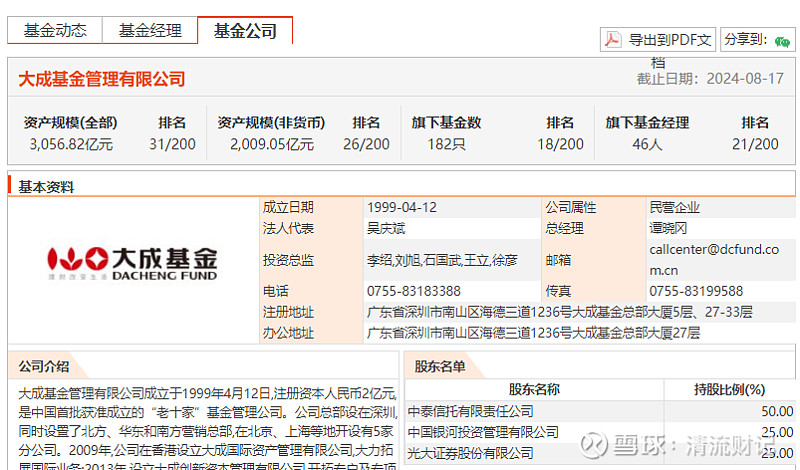Click the 持股比例(%) column header
Viewport: 800px width, 470px height.
[x=730, y=390]
